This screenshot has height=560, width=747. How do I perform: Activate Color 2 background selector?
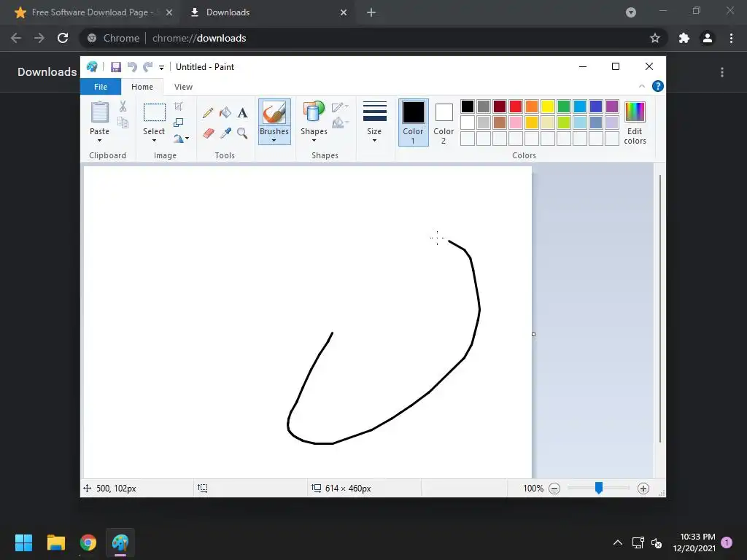[444, 122]
